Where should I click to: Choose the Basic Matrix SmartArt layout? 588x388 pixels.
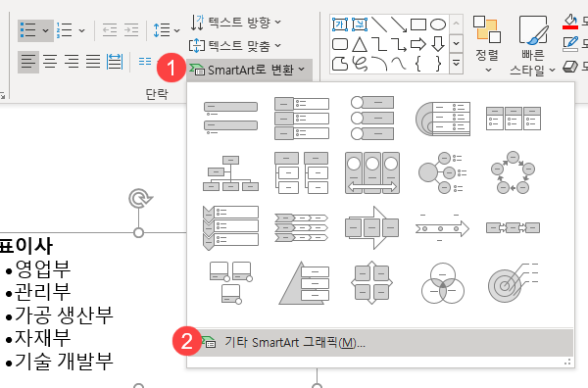point(372,282)
